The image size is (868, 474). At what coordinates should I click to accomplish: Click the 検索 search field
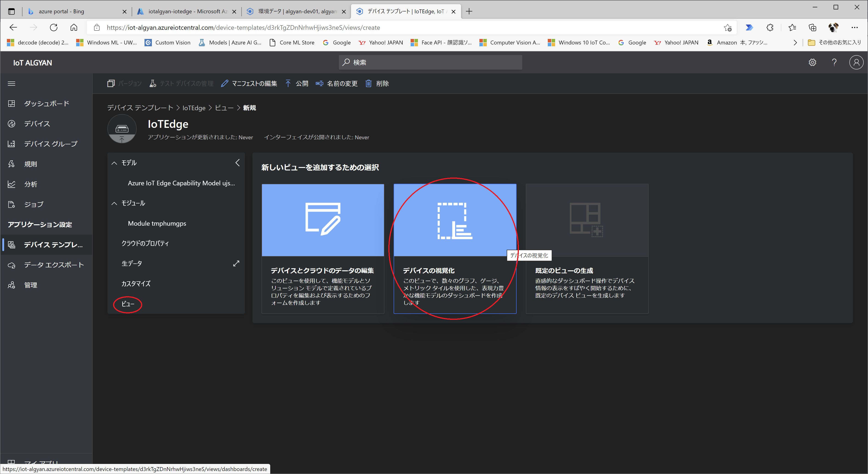pyautogui.click(x=430, y=63)
